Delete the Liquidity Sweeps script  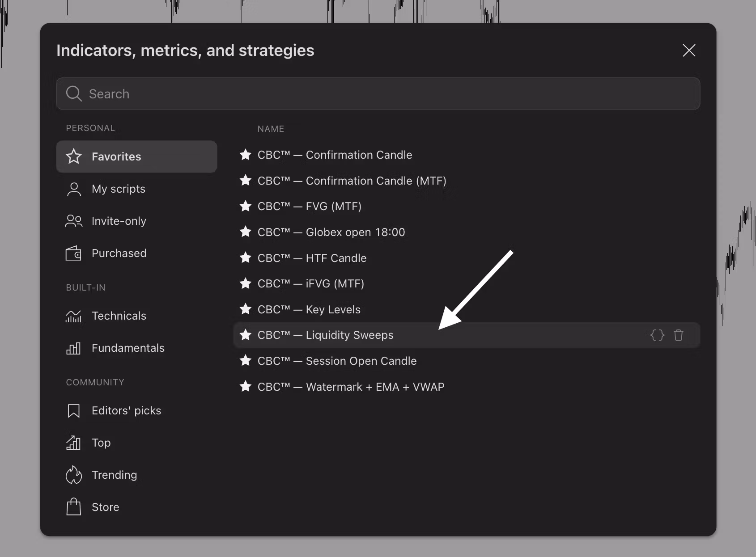click(x=678, y=335)
